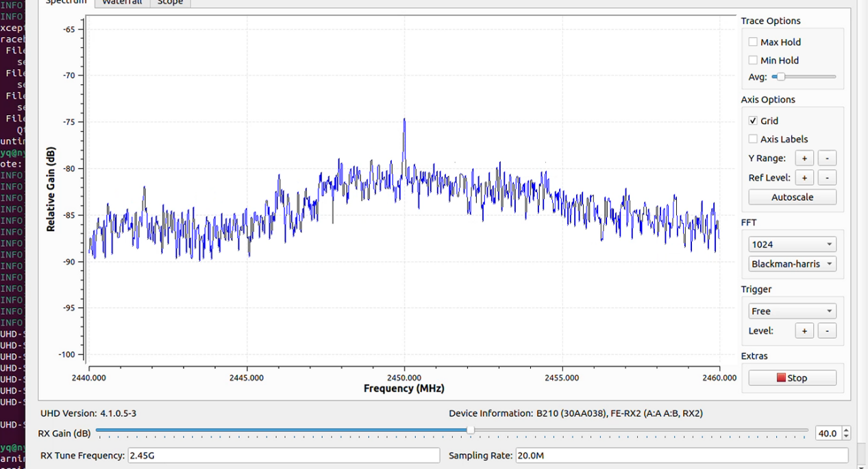
Task: Switch to the Waterfall tab
Action: point(122,3)
